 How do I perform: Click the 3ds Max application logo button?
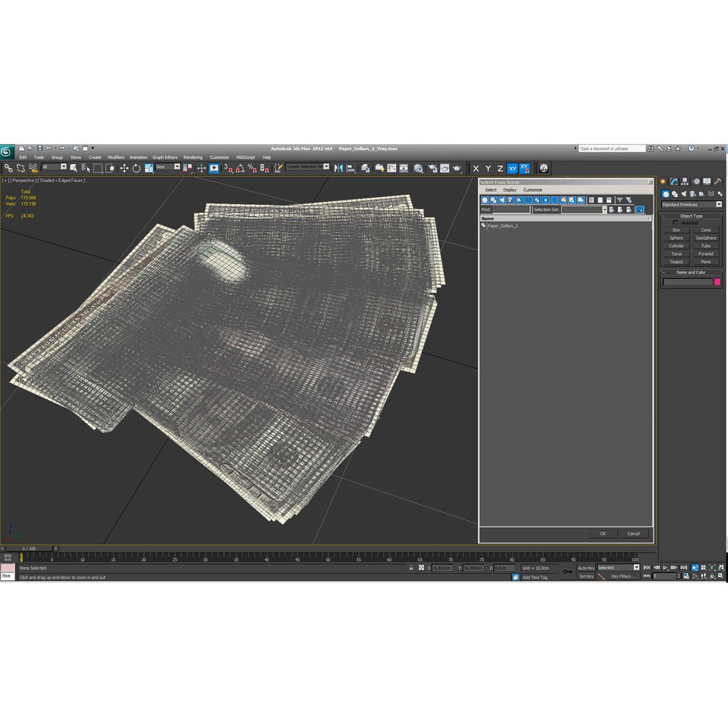pyautogui.click(x=7, y=152)
